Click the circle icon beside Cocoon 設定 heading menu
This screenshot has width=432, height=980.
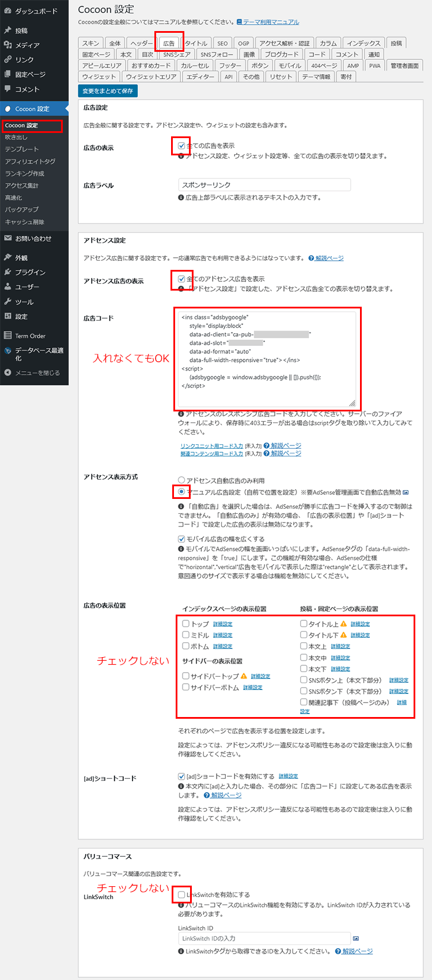(x=7, y=109)
